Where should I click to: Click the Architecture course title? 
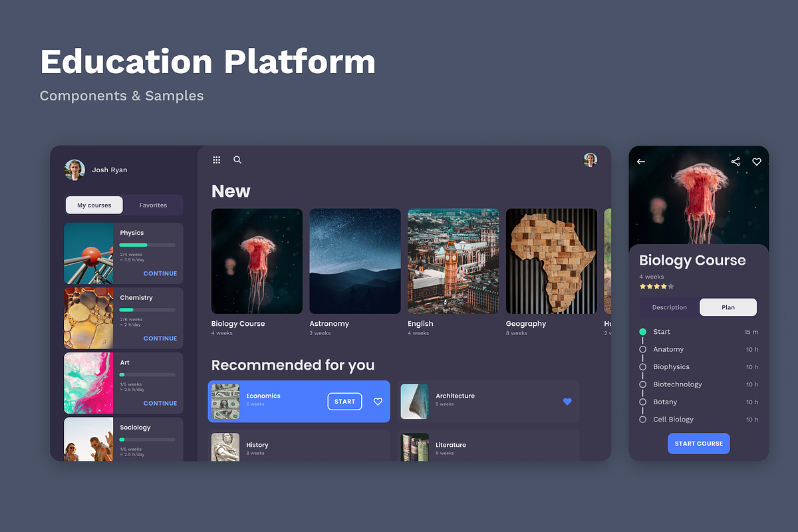(x=456, y=396)
